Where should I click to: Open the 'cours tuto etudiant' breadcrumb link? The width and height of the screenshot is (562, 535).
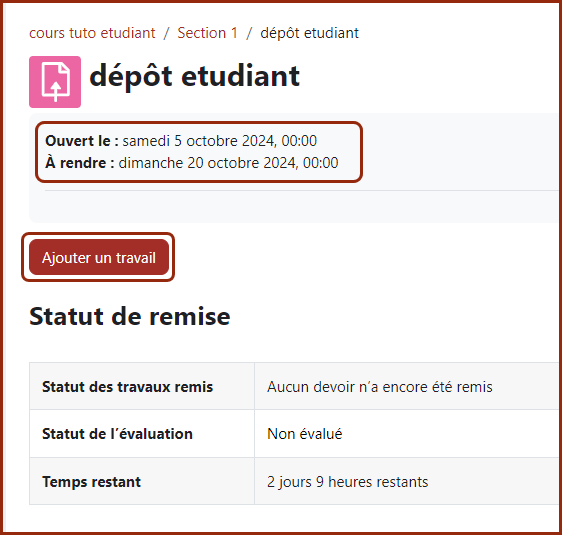(x=92, y=33)
